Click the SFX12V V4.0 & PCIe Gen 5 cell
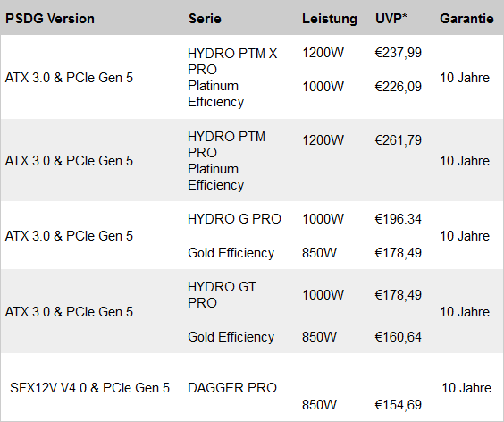Image resolution: width=504 pixels, height=422 pixels. [x=89, y=388]
